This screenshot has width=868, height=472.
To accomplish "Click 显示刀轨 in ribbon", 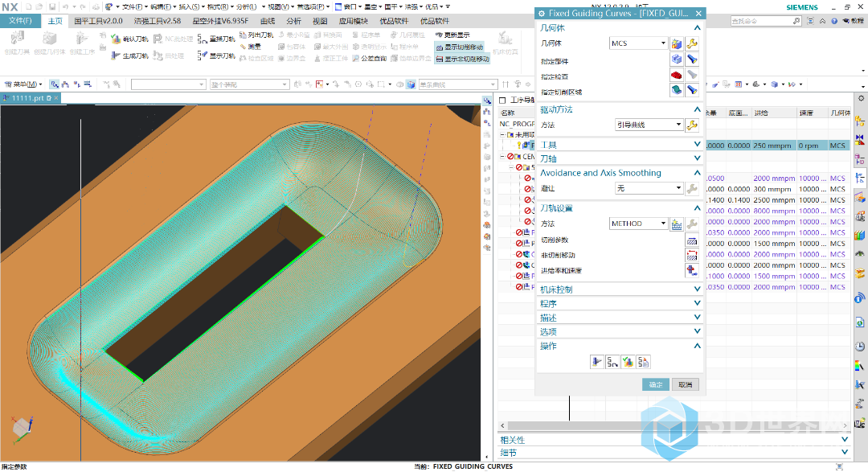I will pos(216,55).
